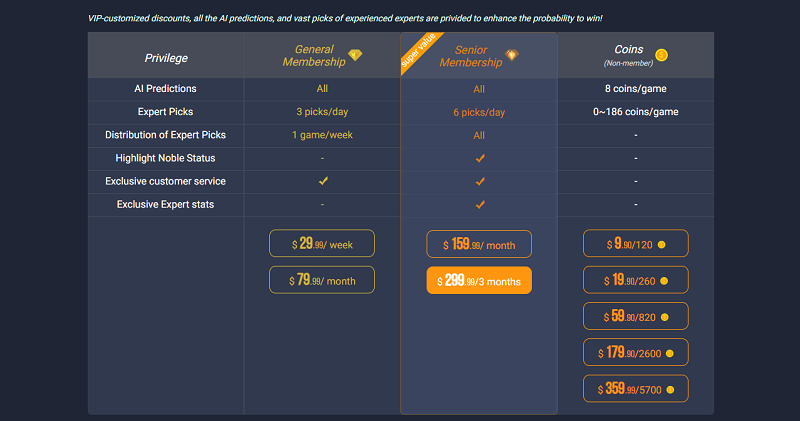Buy 820 coins for $59.90
The image size is (800, 421).
[636, 316]
